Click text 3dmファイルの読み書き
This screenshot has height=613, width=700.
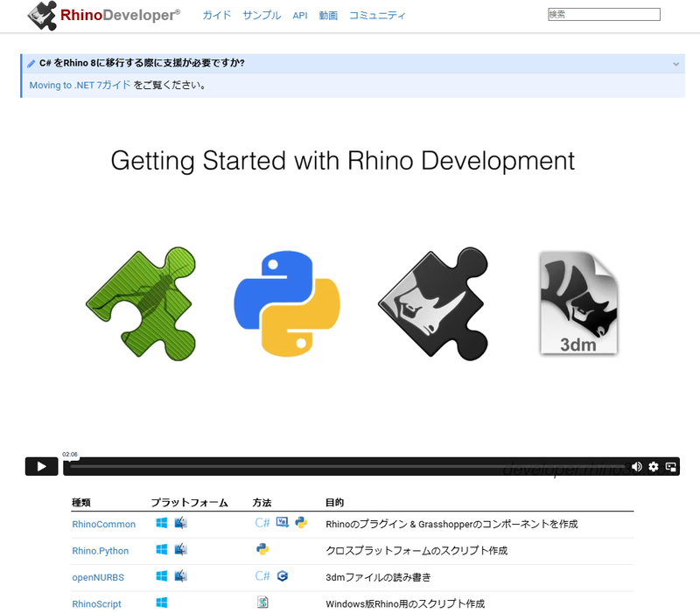[379, 577]
